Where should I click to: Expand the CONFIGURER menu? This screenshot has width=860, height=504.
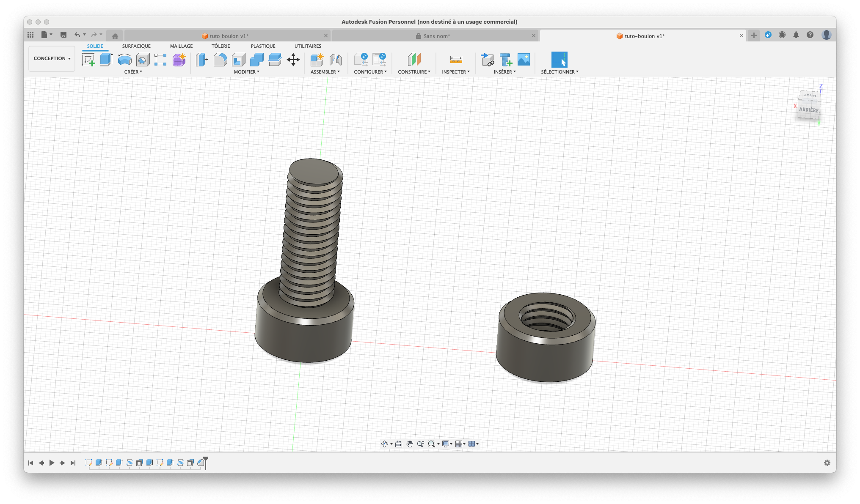370,72
